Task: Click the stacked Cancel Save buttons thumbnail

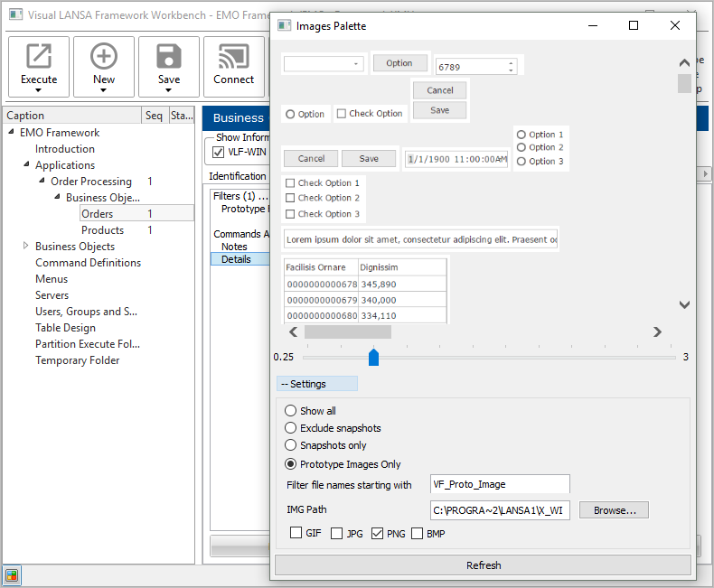Action: 440,100
